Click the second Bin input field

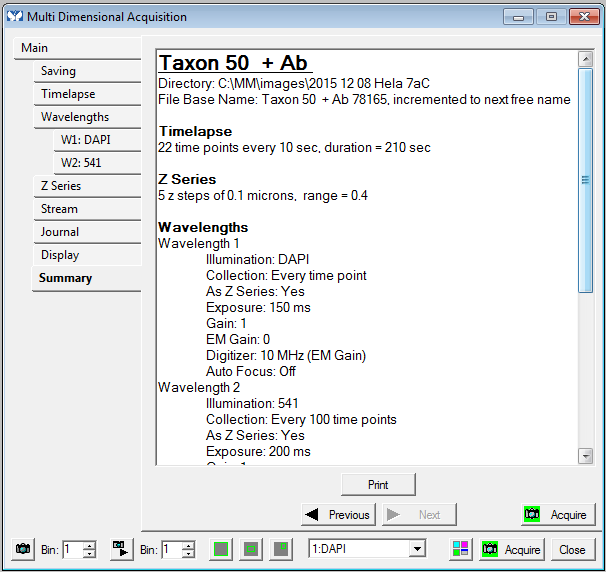172,549
